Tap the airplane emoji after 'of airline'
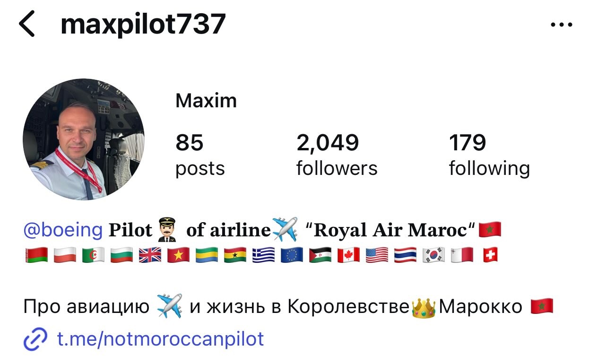This screenshot has height=364, width=607. coord(286,229)
